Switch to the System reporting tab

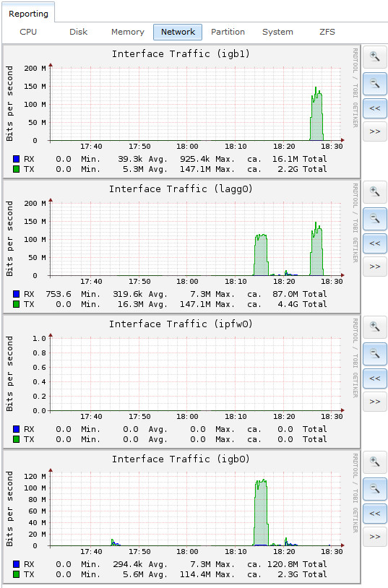tap(277, 32)
